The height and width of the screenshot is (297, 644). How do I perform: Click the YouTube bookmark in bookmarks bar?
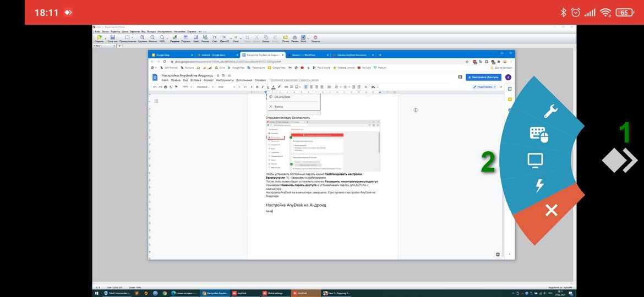[364, 68]
